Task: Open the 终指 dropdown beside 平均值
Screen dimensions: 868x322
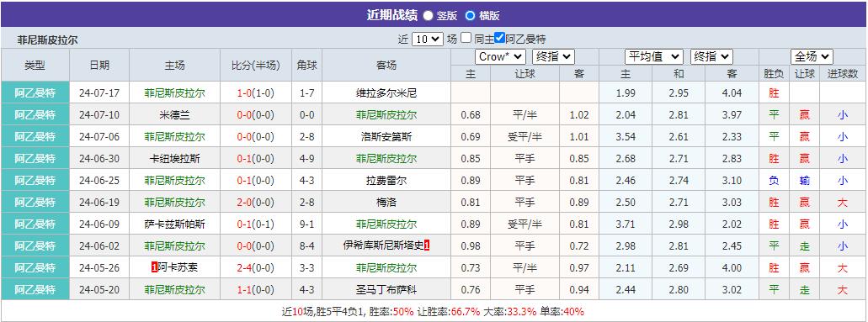Action: click(x=712, y=56)
